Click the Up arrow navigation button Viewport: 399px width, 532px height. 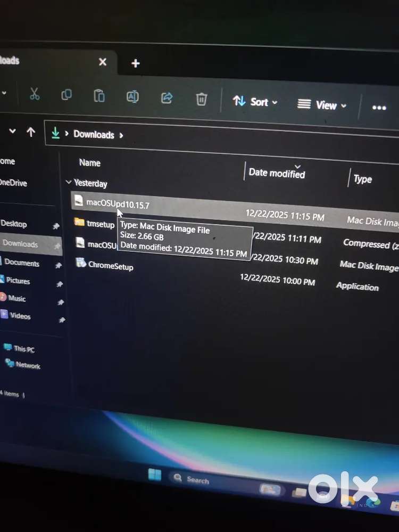click(31, 132)
